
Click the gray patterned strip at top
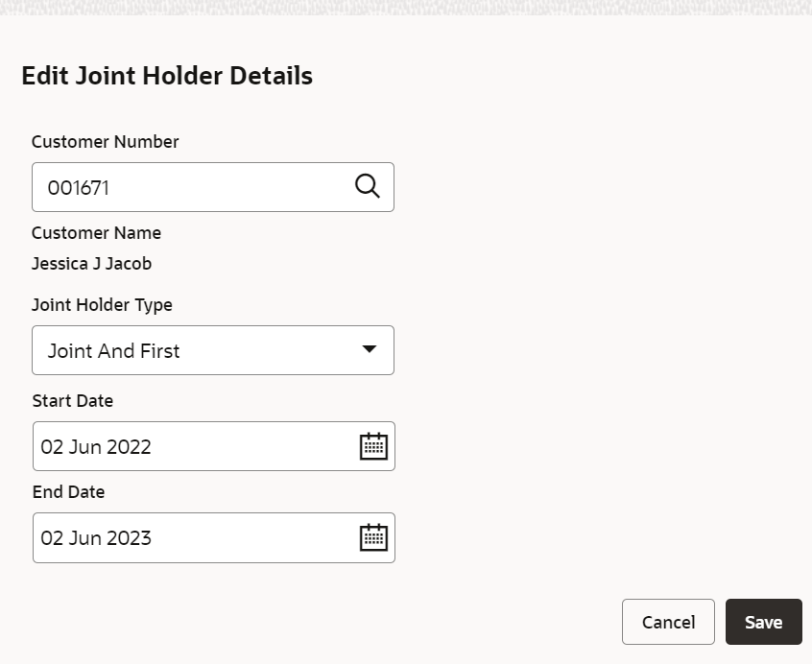point(406,8)
